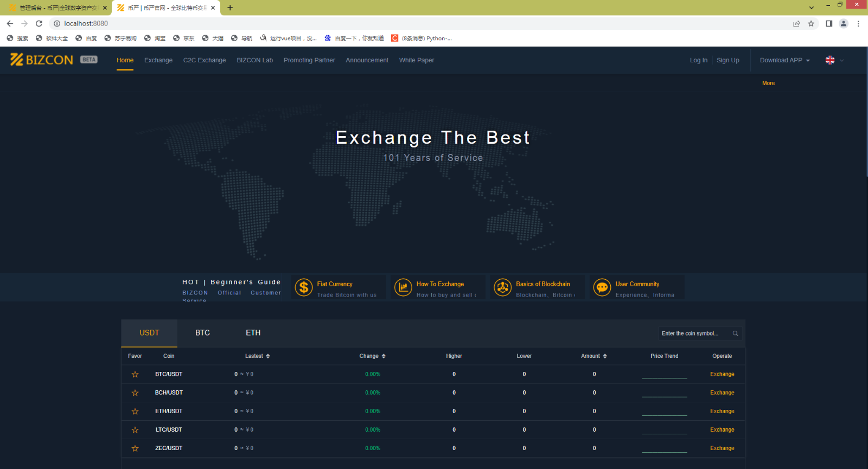Focus the coin symbol search field
The height and width of the screenshot is (469, 868).
click(694, 333)
